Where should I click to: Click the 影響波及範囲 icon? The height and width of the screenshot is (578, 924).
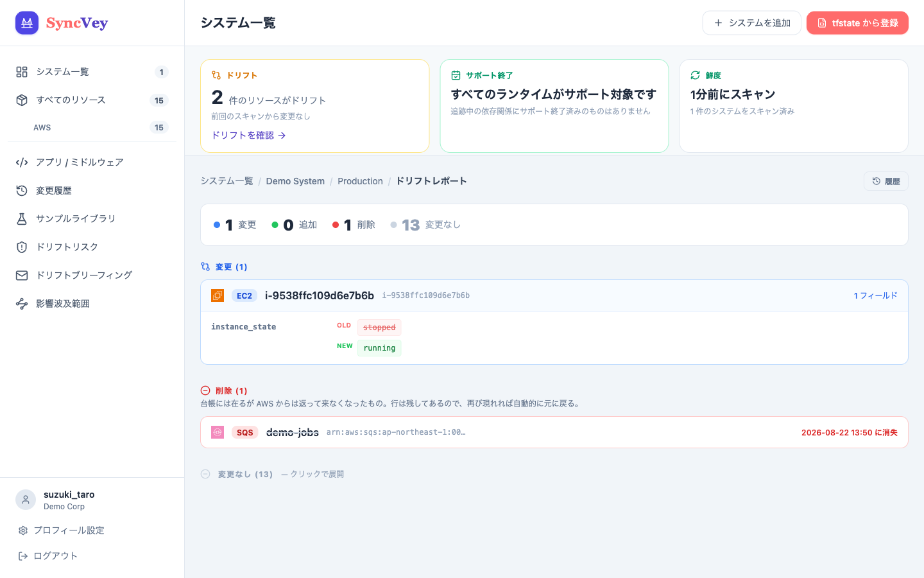pyautogui.click(x=22, y=304)
